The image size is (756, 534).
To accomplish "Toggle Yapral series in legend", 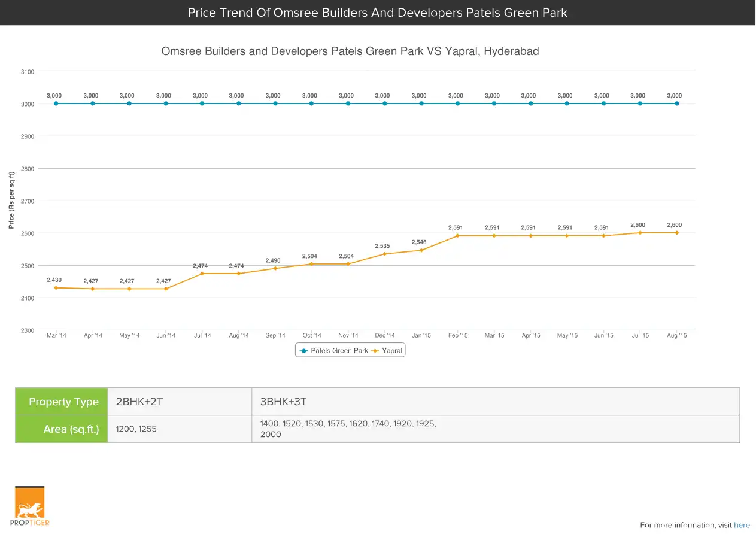I will (x=387, y=351).
